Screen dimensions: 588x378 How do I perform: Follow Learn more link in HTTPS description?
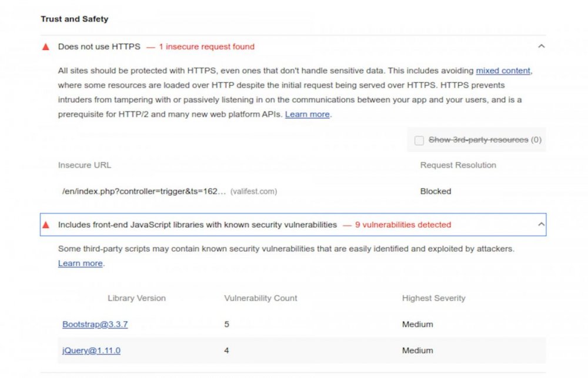click(307, 115)
